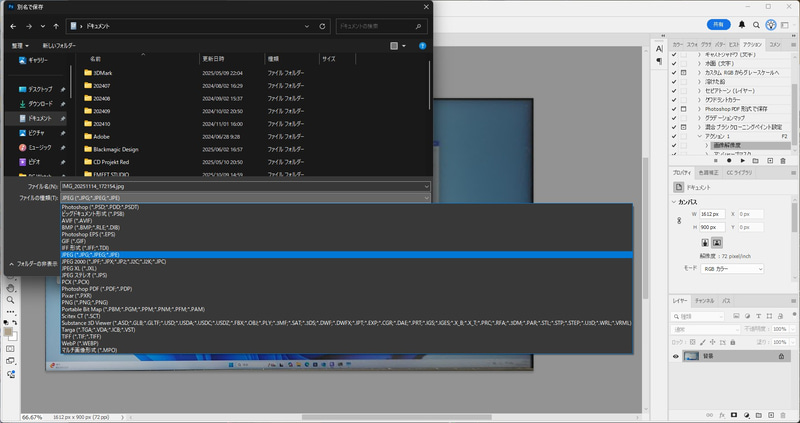Switch to the 色調補正 tab
This screenshot has width=800, height=423.
(x=708, y=173)
